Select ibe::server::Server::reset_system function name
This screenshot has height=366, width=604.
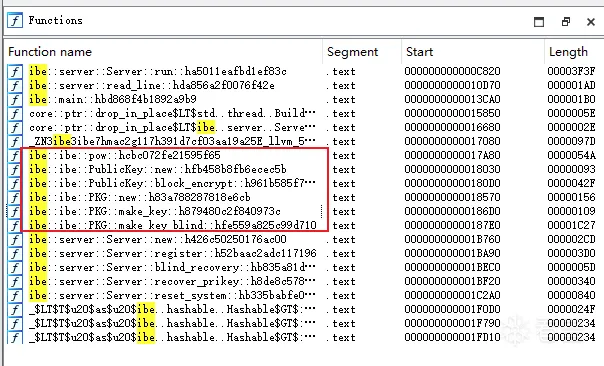[x=172, y=295]
